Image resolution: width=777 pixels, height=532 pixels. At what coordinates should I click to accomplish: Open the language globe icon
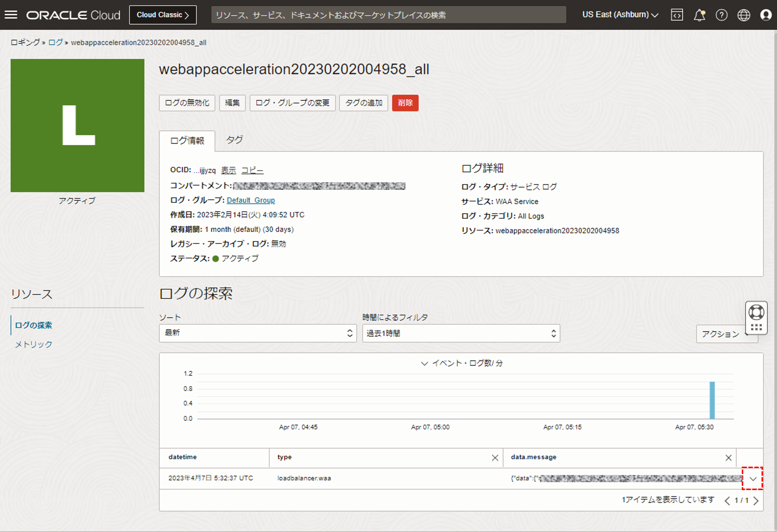coord(743,15)
